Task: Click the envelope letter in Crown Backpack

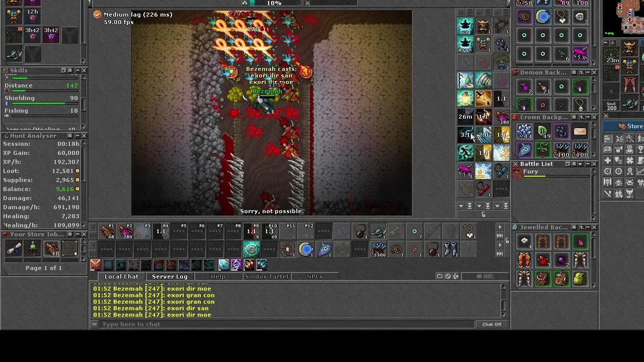Action: click(x=580, y=132)
